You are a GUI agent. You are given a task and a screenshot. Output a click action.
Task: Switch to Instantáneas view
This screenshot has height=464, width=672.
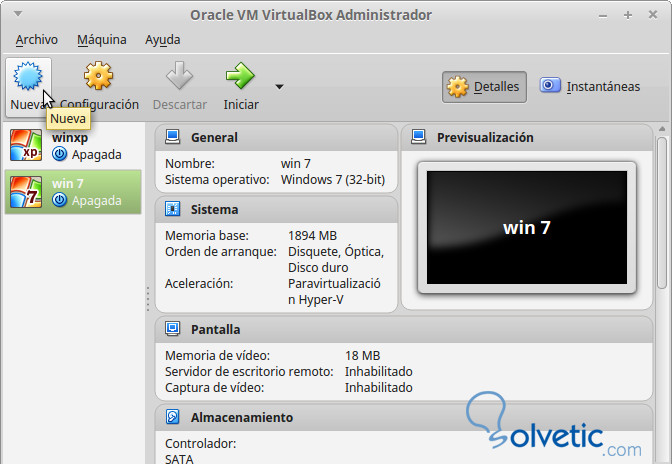[590, 87]
